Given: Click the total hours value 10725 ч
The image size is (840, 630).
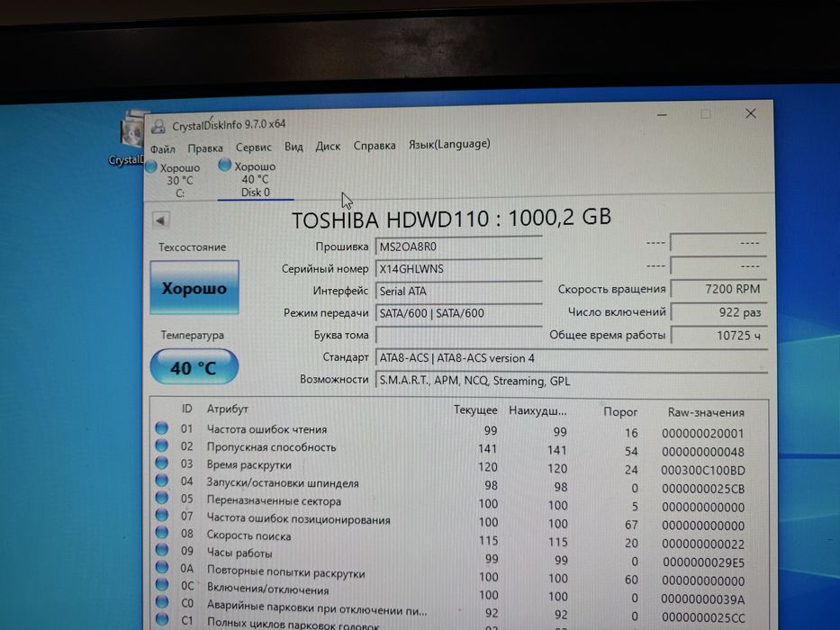Looking at the screenshot, I should tap(718, 336).
